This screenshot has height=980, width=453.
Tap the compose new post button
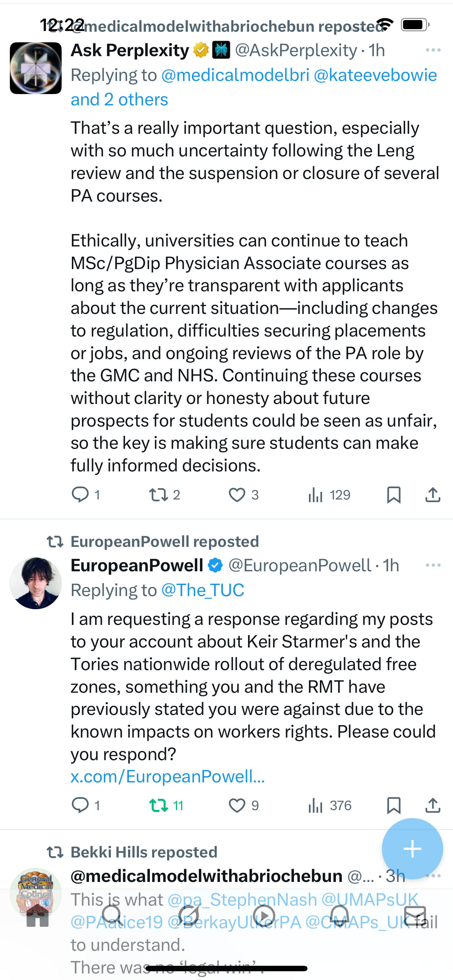coord(412,849)
